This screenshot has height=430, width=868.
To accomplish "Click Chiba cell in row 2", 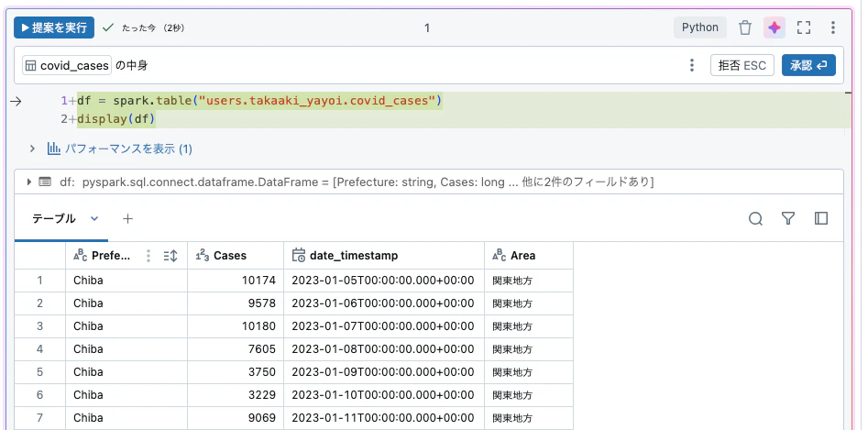I will 126,303.
